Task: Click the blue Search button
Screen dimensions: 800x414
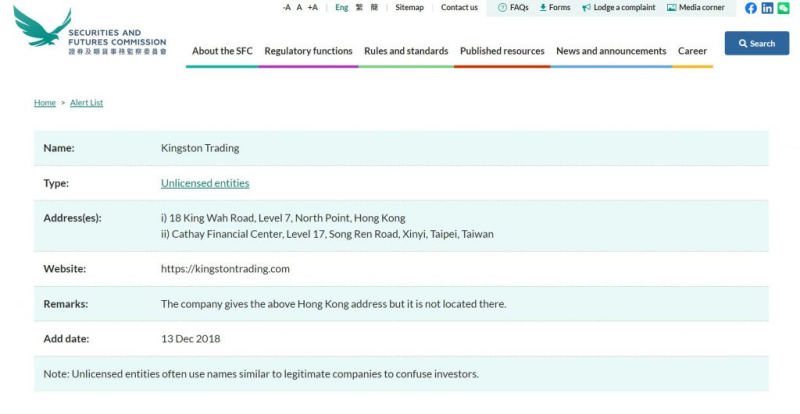Action: pyautogui.click(x=757, y=43)
